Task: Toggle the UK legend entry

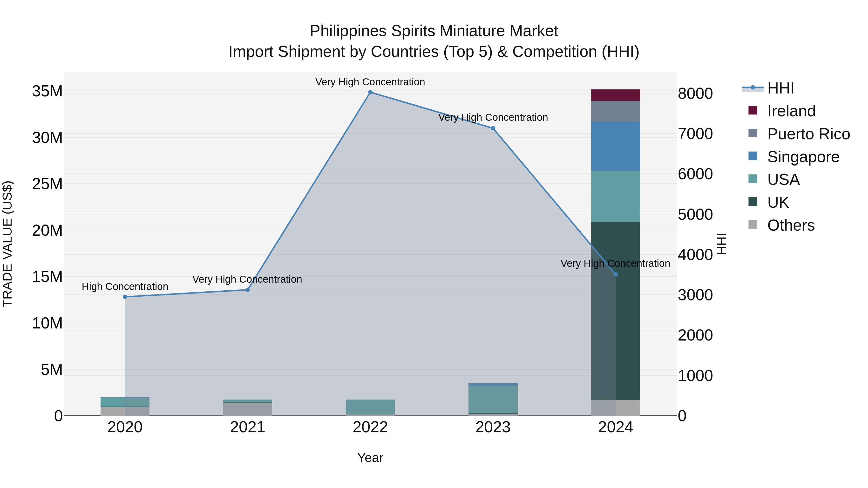Action: (x=769, y=202)
